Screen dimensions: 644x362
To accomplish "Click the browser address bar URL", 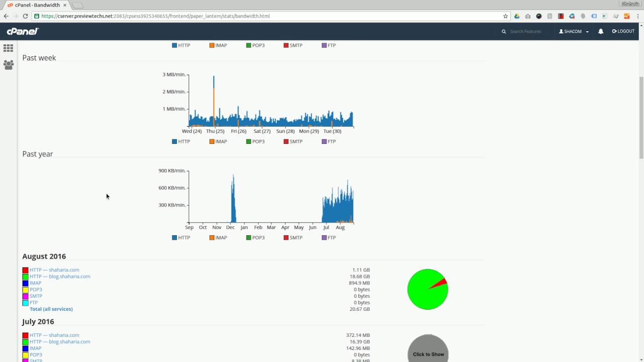I will pyautogui.click(x=155, y=16).
